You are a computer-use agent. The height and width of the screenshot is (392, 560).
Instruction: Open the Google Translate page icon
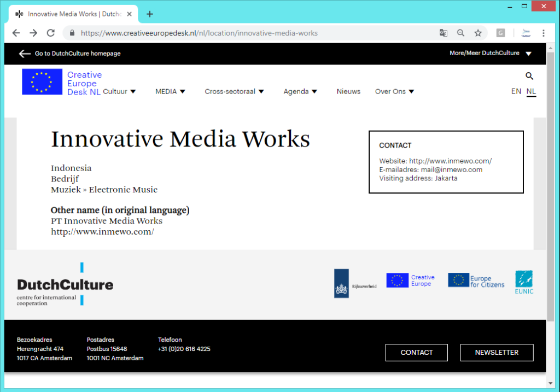(443, 33)
